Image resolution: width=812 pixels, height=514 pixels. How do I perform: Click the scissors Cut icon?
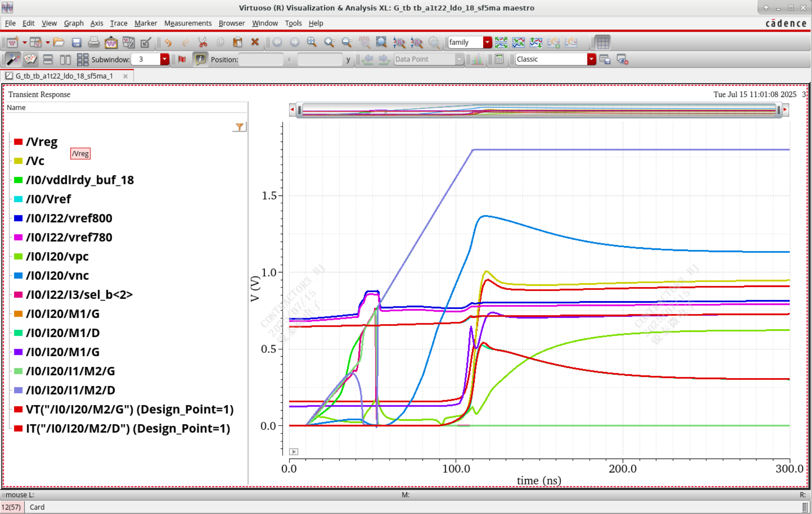pos(203,42)
